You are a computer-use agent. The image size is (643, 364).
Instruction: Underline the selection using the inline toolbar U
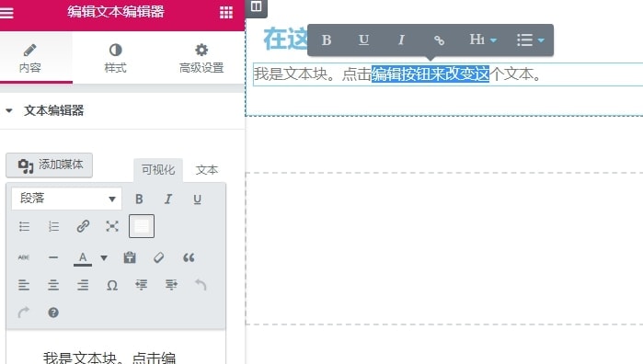pos(363,40)
